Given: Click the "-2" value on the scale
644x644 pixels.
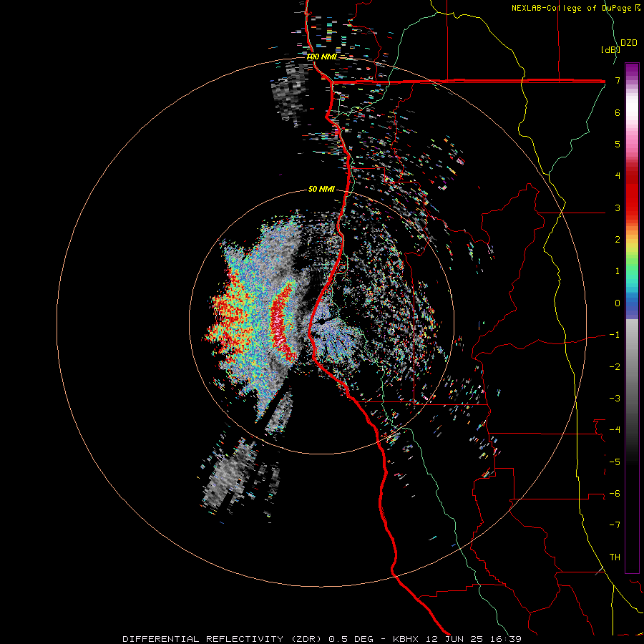Looking at the screenshot, I should pos(615,367).
